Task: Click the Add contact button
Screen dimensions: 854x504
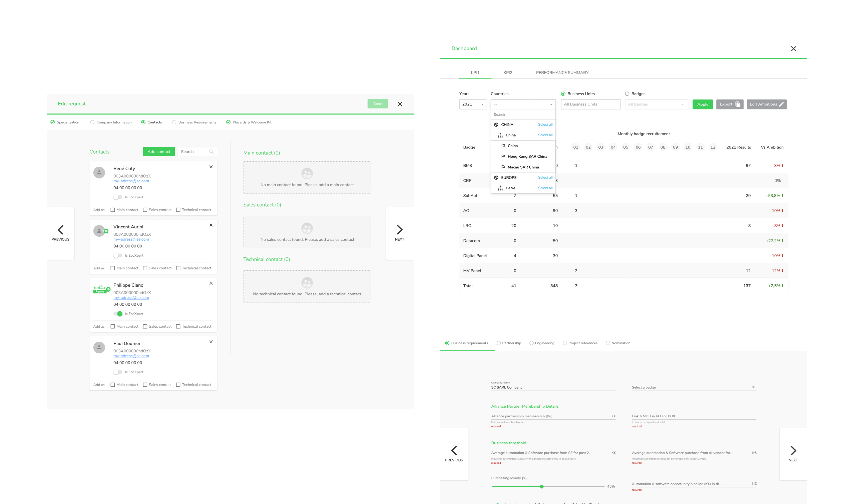Action: click(x=159, y=152)
